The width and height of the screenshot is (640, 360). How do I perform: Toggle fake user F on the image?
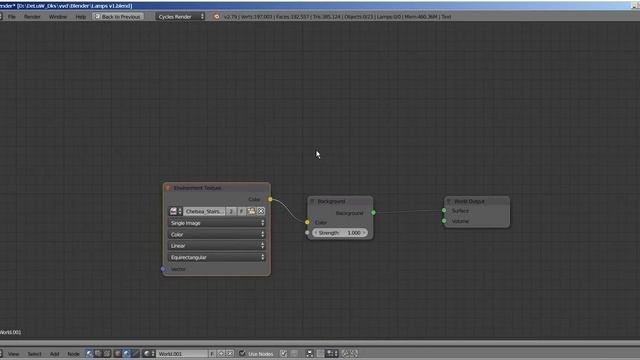pos(241,211)
